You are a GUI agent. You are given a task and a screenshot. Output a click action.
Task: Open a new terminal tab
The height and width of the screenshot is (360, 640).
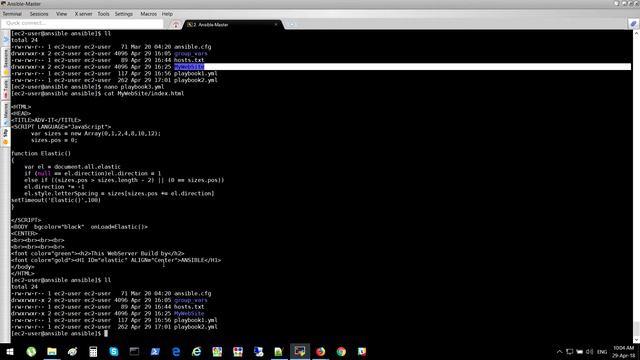click(x=291, y=24)
